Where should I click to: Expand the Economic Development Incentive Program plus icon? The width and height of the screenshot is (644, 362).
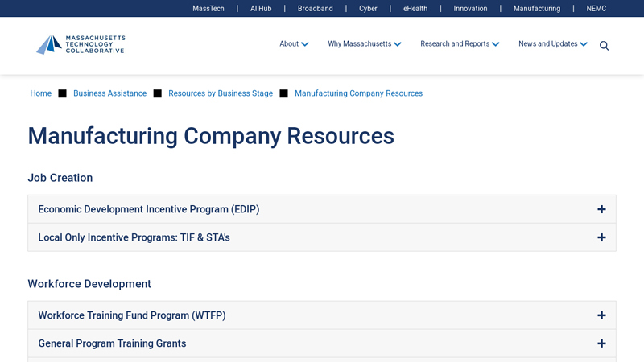coord(601,209)
